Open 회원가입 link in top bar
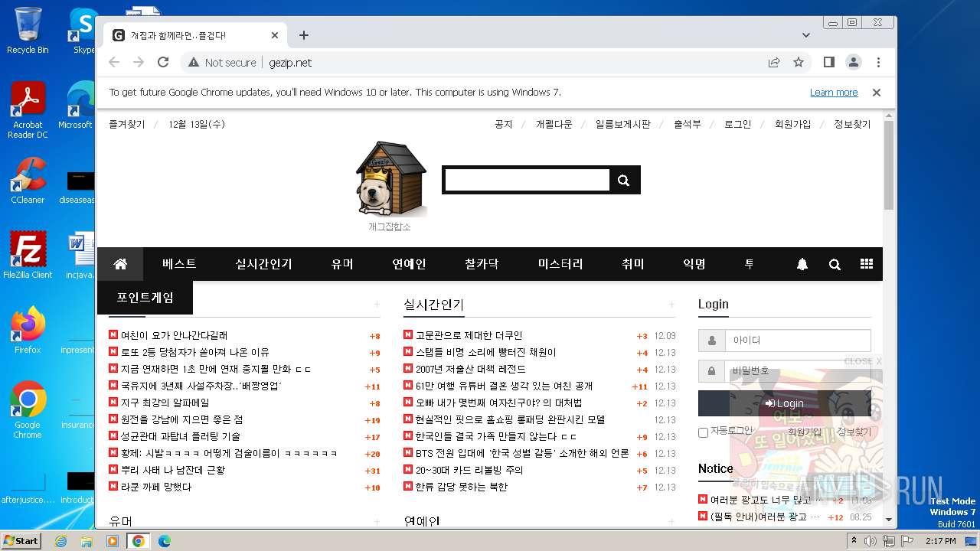The image size is (980, 551). (792, 124)
